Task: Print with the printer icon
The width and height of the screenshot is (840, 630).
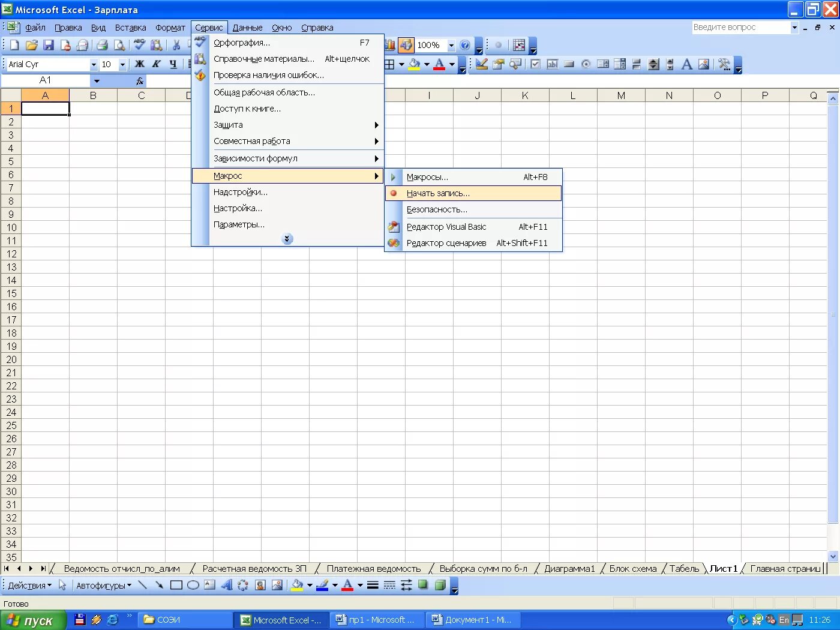Action: point(103,45)
